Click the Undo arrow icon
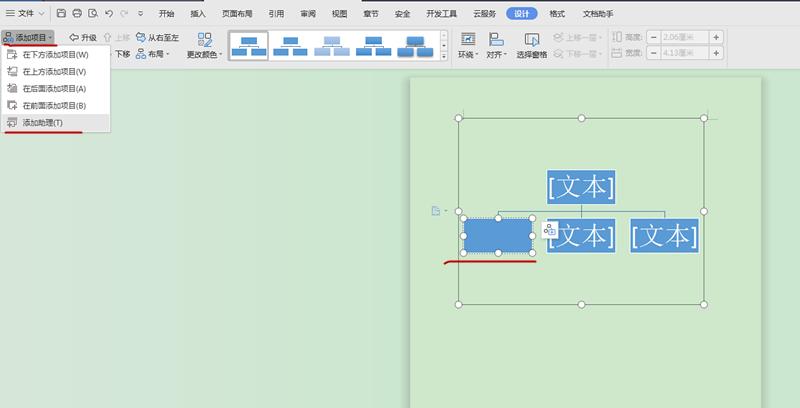 [108, 14]
